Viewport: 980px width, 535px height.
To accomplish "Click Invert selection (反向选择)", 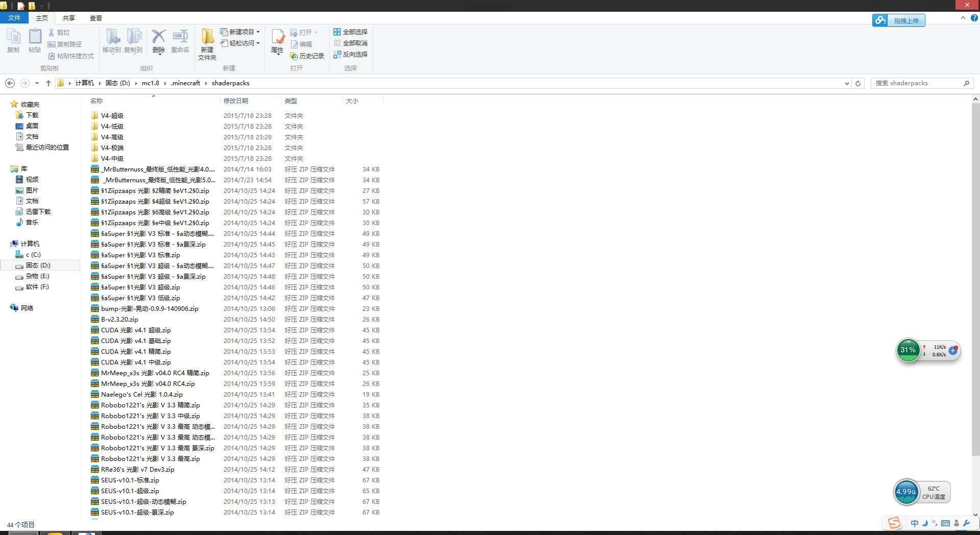I will click(x=350, y=54).
